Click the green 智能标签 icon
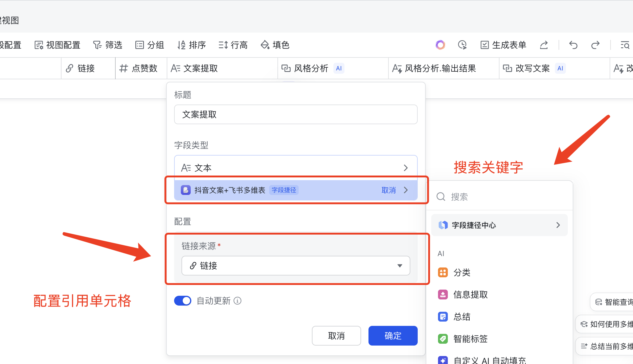633x364 pixels. tap(443, 339)
